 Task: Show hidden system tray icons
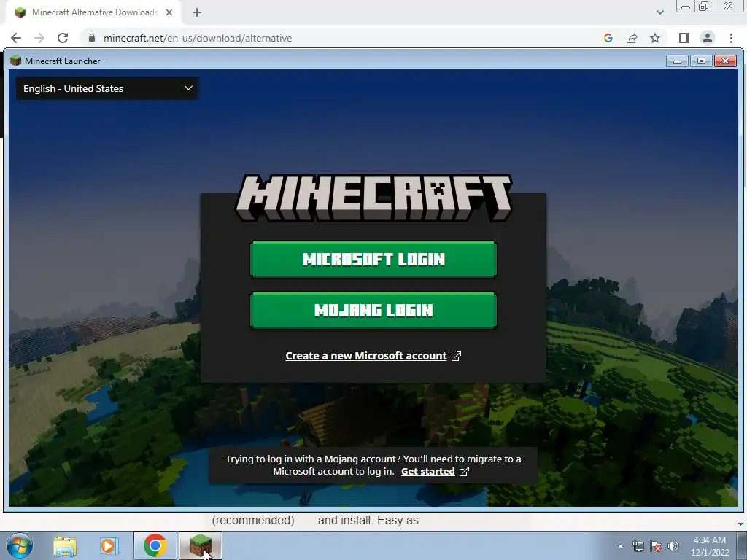620,546
